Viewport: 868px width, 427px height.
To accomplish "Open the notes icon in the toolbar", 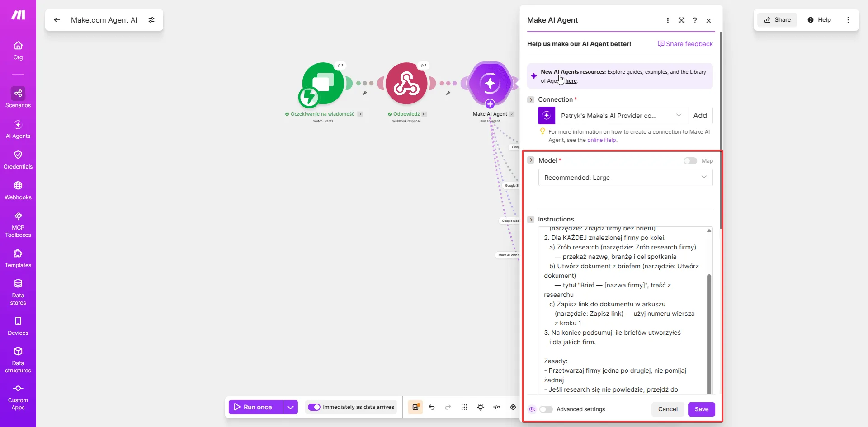I will tap(415, 407).
